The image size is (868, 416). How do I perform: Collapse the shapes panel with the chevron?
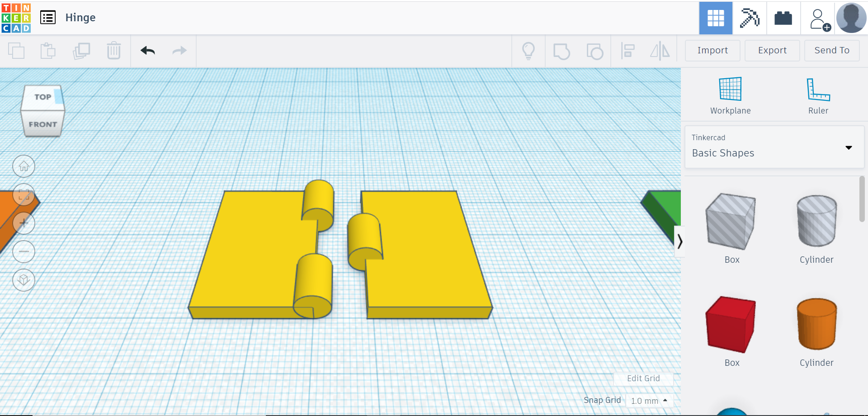point(680,242)
